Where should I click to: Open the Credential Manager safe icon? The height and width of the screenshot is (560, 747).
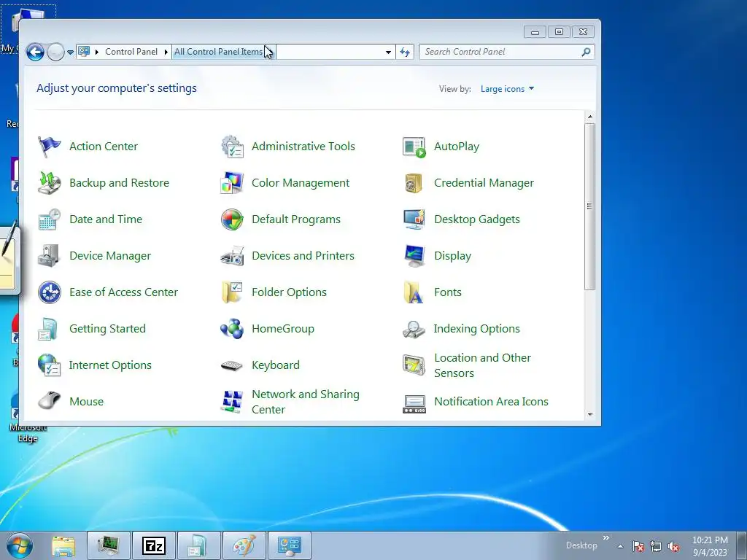(x=414, y=183)
